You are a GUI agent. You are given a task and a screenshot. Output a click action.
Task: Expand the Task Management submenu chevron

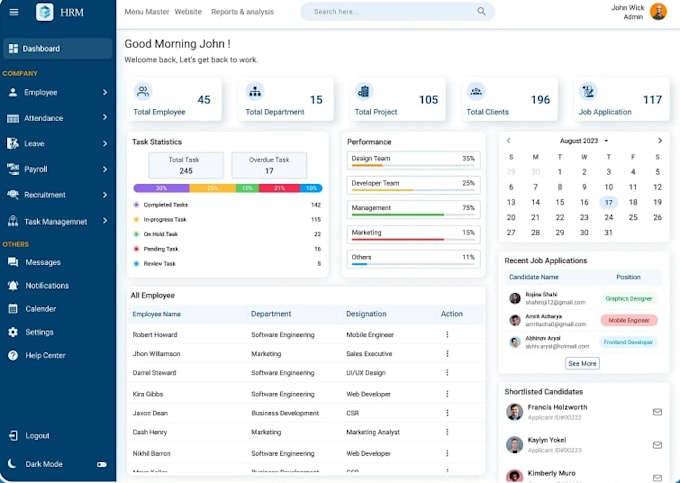pos(105,221)
